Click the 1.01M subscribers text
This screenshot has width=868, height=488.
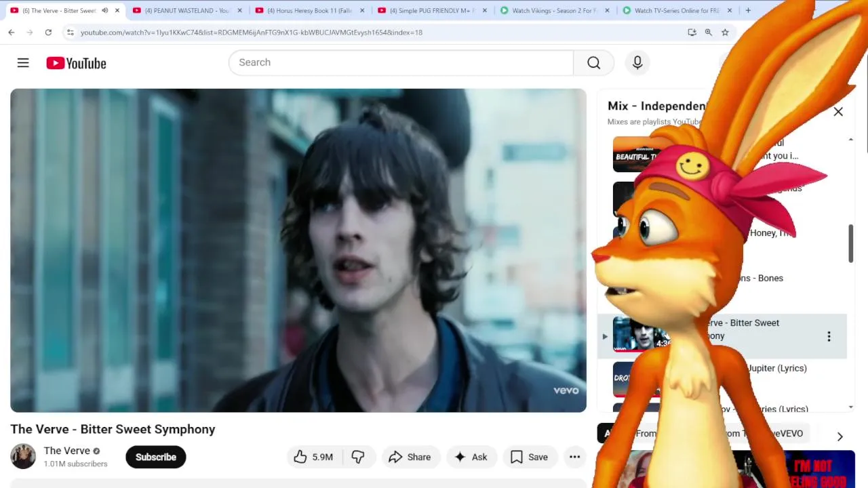point(75,464)
